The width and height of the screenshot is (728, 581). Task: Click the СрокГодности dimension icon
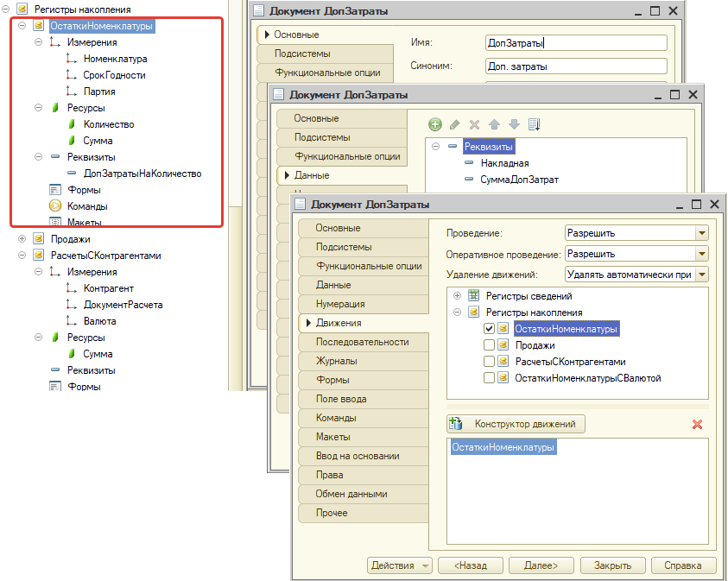pyautogui.click(x=71, y=75)
